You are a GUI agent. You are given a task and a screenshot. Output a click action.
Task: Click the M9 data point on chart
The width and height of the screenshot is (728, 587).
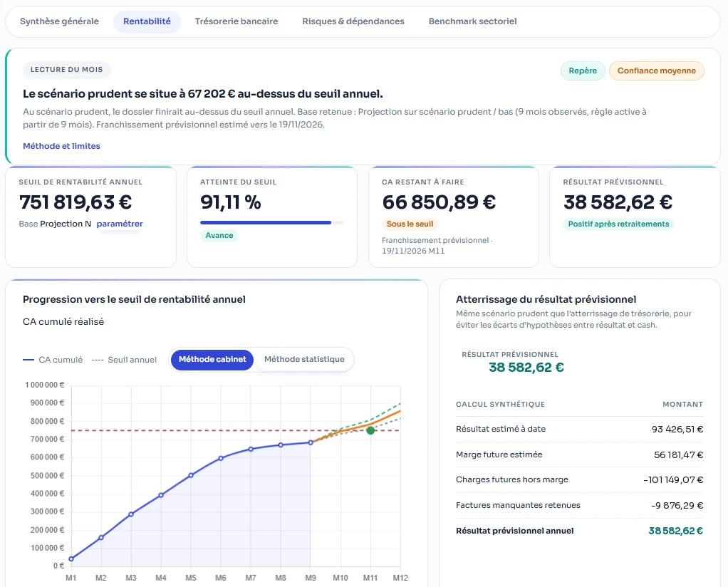pos(311,442)
